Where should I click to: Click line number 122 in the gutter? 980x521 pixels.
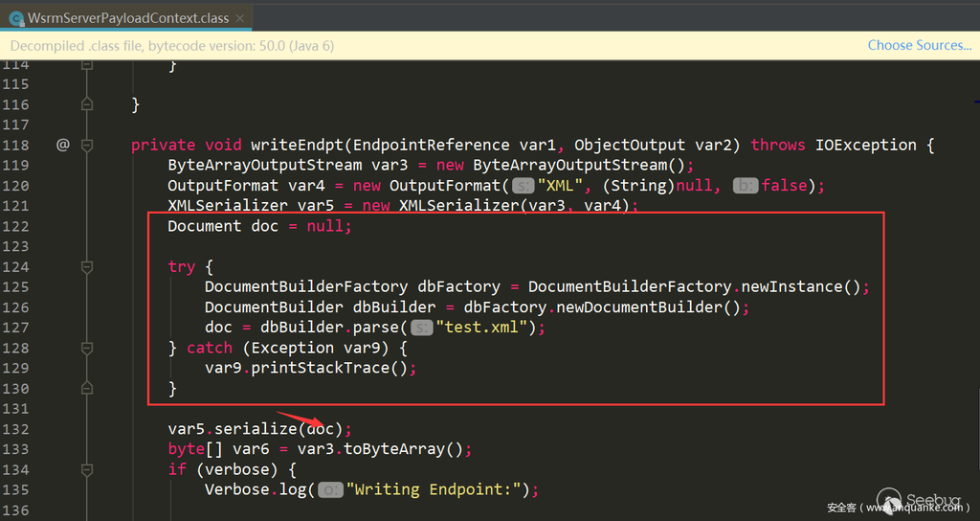(x=15, y=226)
